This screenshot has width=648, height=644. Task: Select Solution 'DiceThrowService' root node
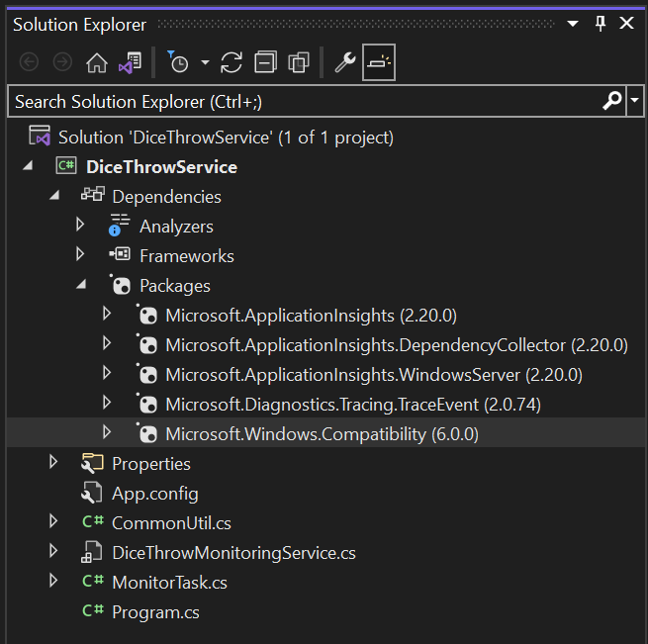click(x=226, y=138)
